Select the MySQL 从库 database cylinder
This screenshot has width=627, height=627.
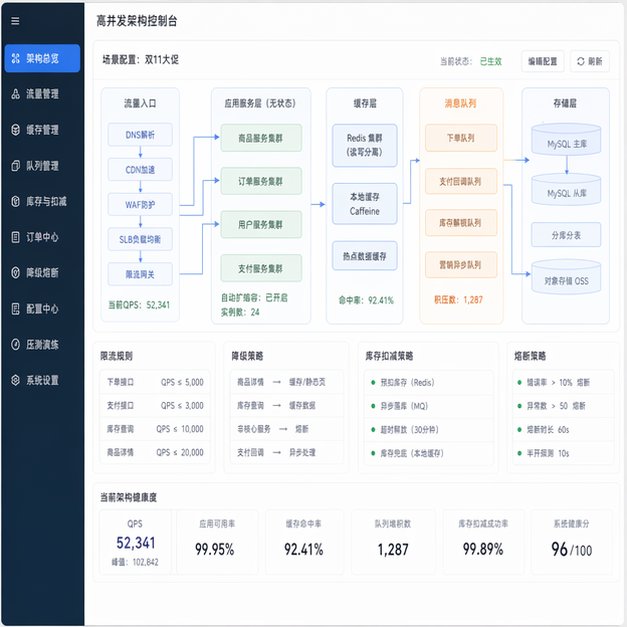pyautogui.click(x=566, y=189)
